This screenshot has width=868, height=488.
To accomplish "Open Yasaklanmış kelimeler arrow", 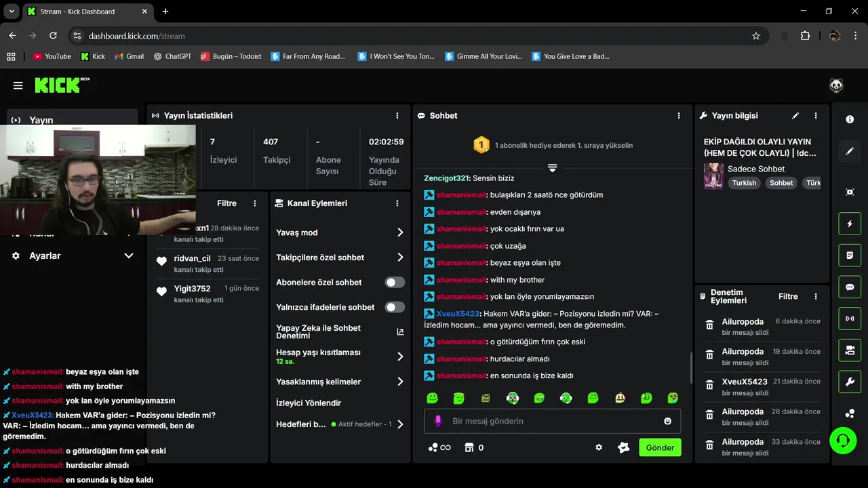I will pos(400,382).
